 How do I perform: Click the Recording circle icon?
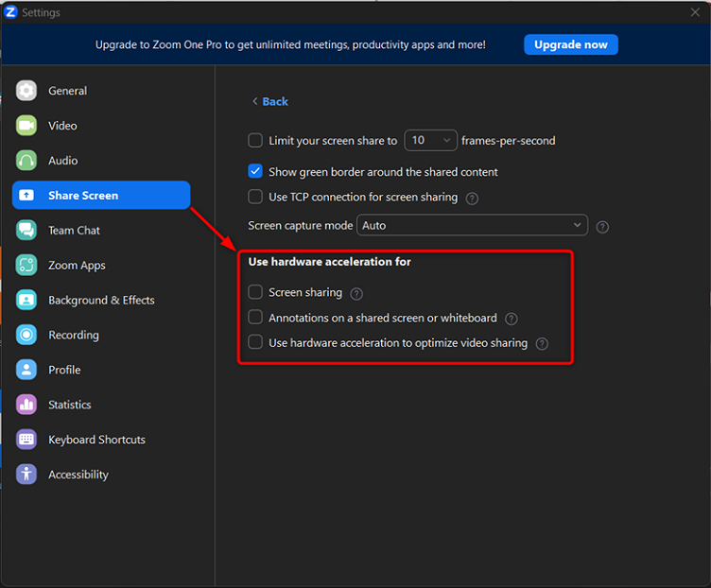coord(26,335)
